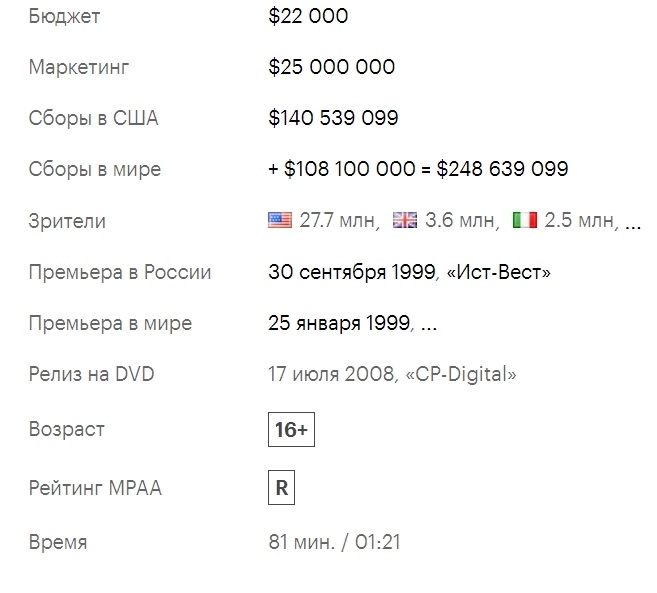
Task: Click the $140 539 099 US box office
Action: coord(334,119)
